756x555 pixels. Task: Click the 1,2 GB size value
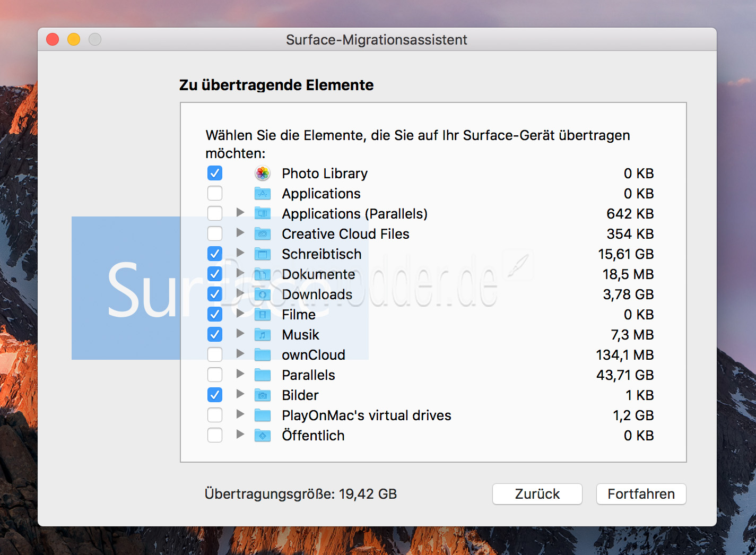click(x=633, y=415)
